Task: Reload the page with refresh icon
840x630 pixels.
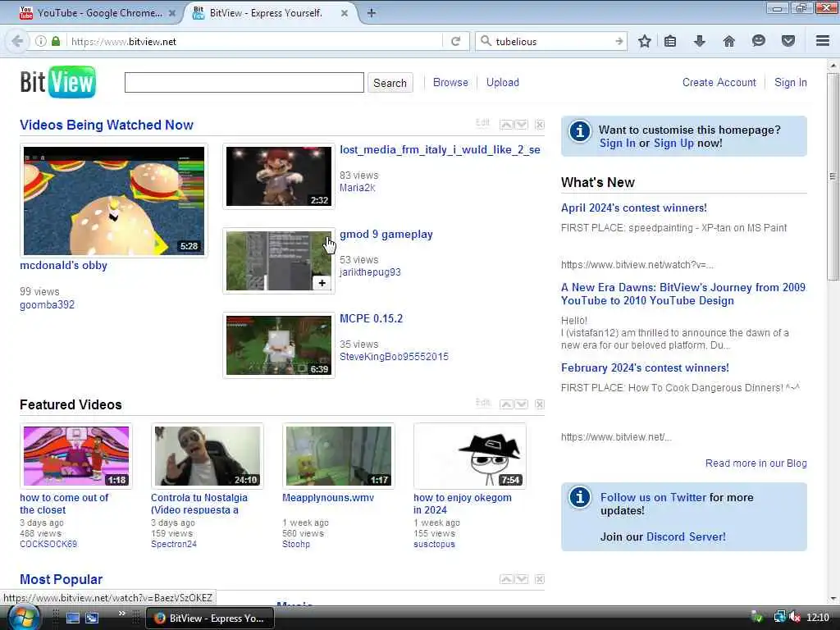Action: [x=456, y=41]
